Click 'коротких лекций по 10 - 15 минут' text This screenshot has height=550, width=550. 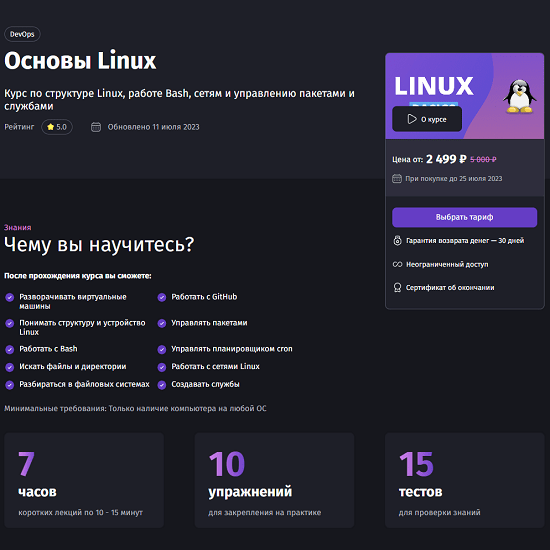(x=80, y=512)
